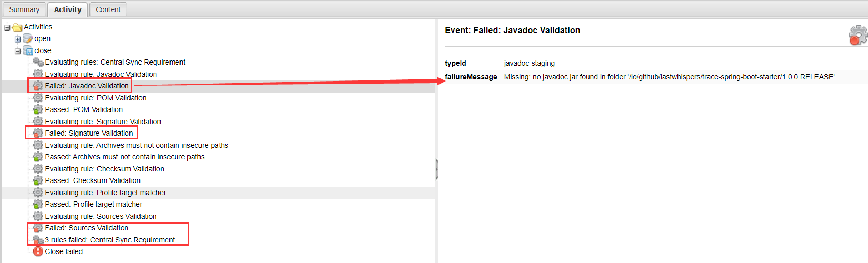Click the close activity save icon
The width and height of the screenshot is (868, 263).
coord(28,50)
